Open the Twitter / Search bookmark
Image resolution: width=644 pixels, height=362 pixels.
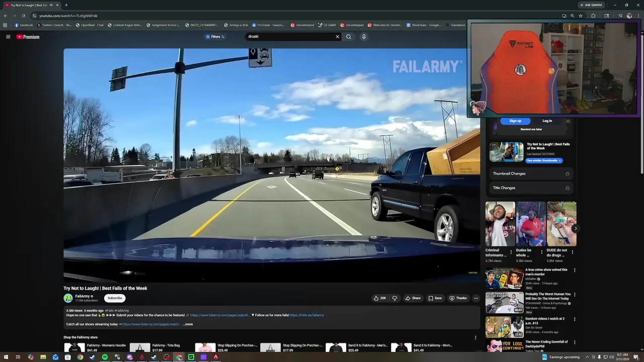pos(54,25)
